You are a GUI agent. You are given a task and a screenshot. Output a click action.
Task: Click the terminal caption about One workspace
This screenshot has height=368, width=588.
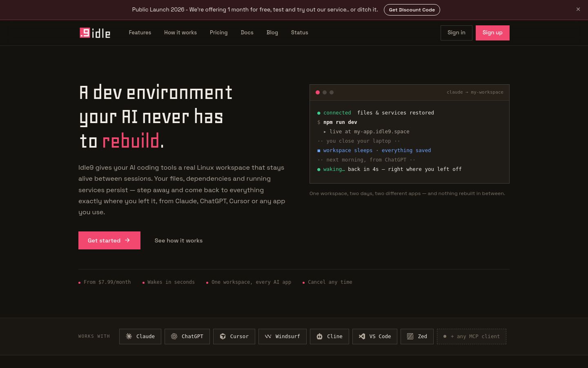tap(407, 193)
